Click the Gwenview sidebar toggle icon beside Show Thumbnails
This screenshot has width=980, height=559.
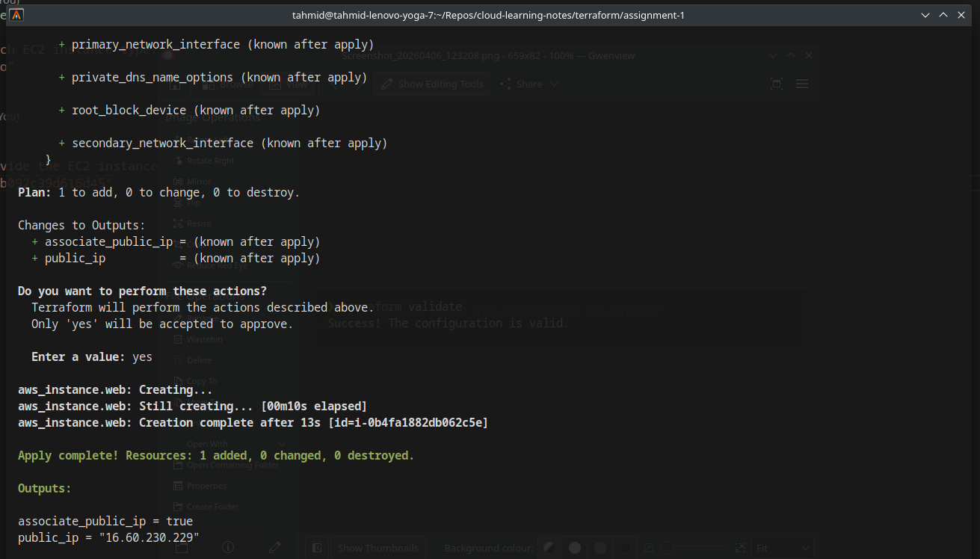[x=317, y=548]
